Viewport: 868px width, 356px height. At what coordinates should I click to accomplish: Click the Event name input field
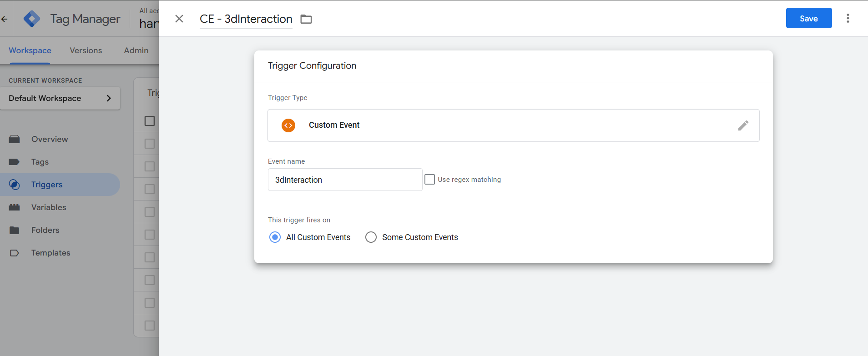[x=345, y=180]
